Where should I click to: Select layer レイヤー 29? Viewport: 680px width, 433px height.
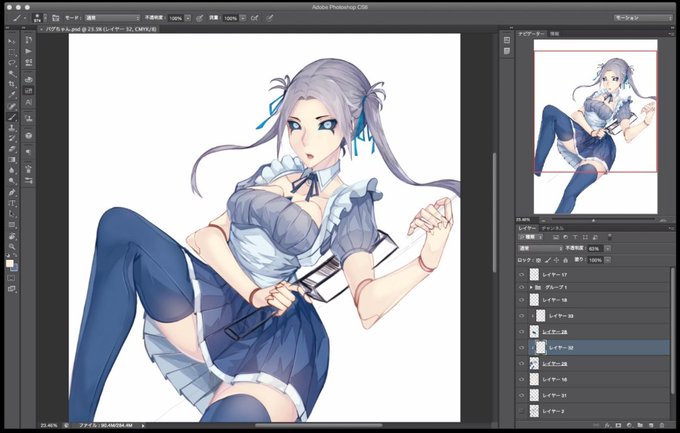click(593, 364)
